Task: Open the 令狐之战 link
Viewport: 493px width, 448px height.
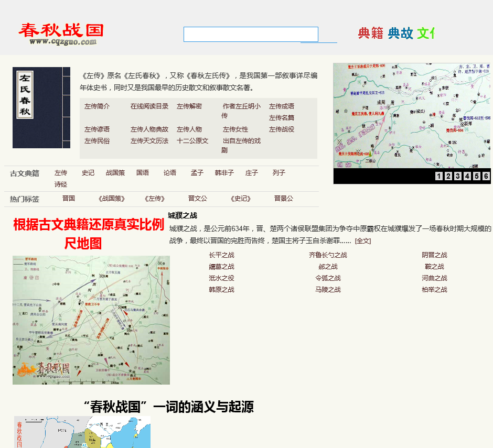Action: (x=328, y=278)
